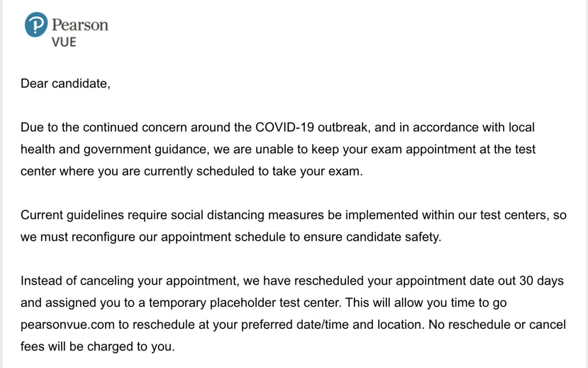
Task: Click the 'Dear candidate,' greeting
Action: [x=66, y=84]
